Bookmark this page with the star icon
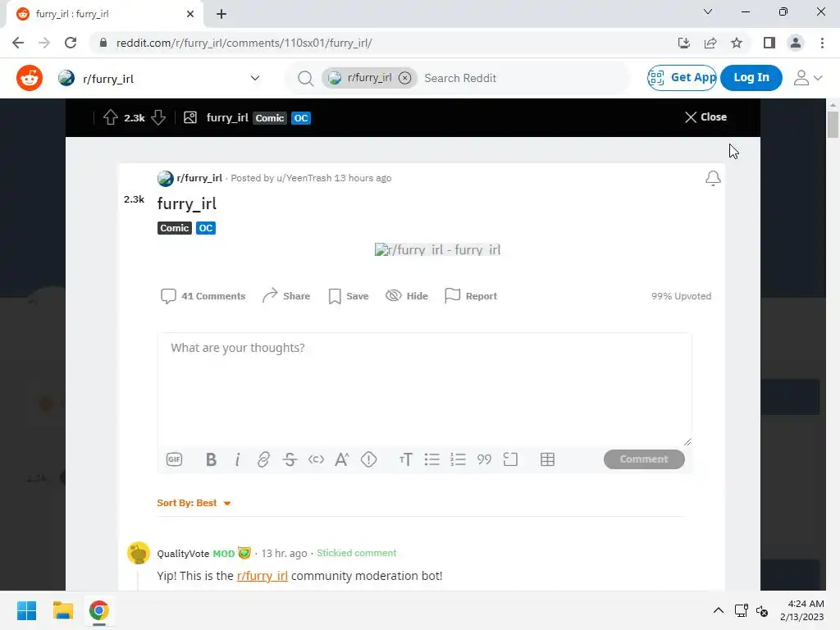This screenshot has height=630, width=840. 737,43
